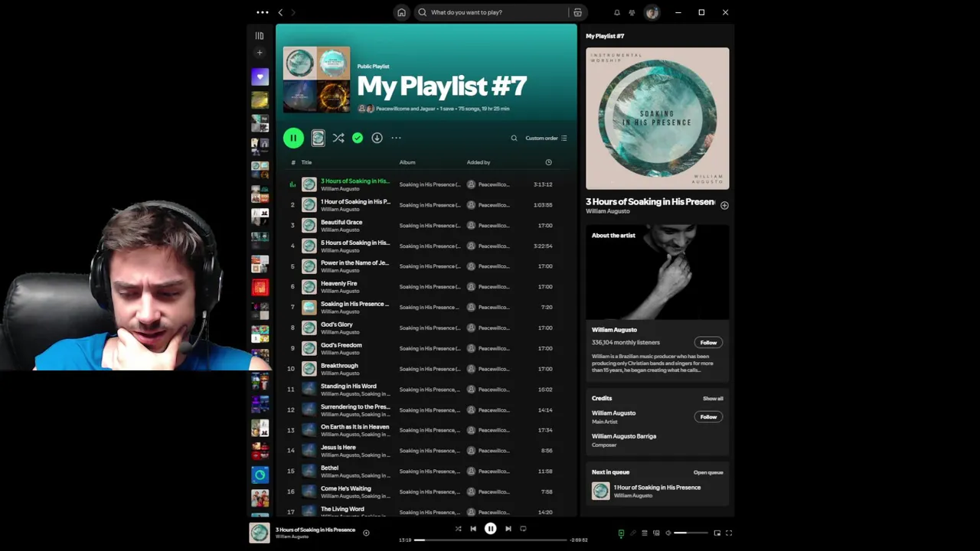Mute with the volume speaker icon

668,533
